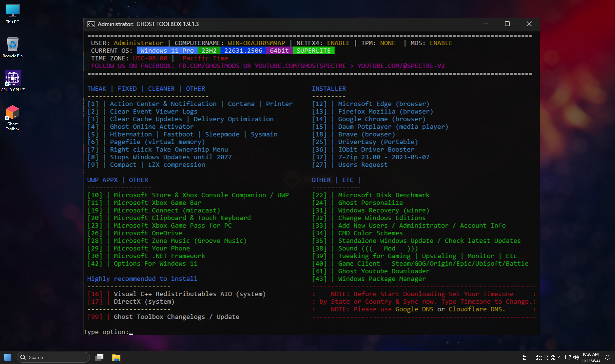The width and height of the screenshot is (615, 364).
Task: Maximize the GHOST TOOLBOX window
Action: (507, 24)
